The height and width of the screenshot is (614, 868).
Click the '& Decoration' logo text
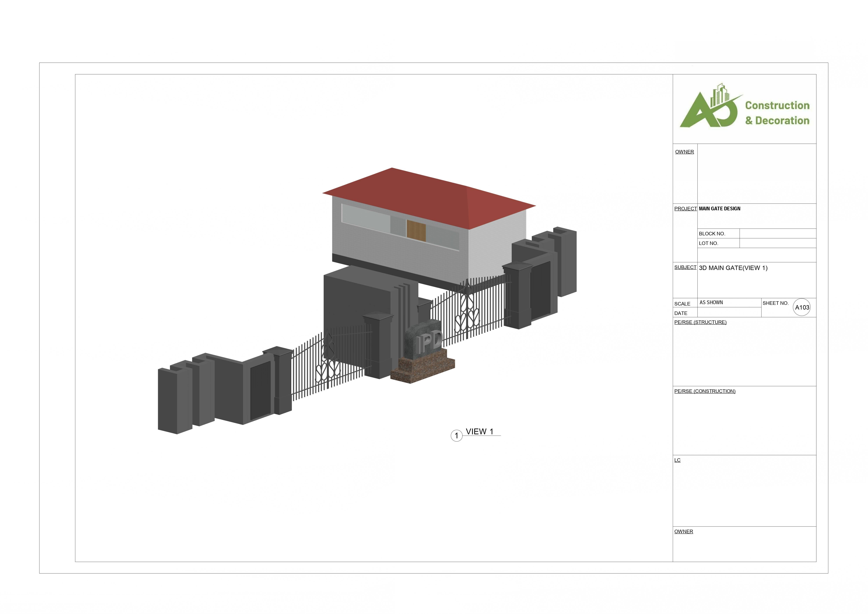(777, 121)
